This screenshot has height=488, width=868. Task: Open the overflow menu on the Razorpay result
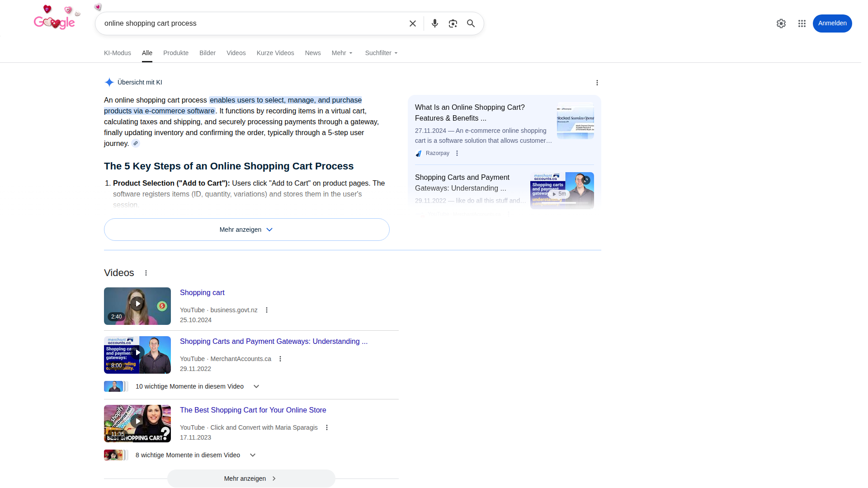pos(457,153)
